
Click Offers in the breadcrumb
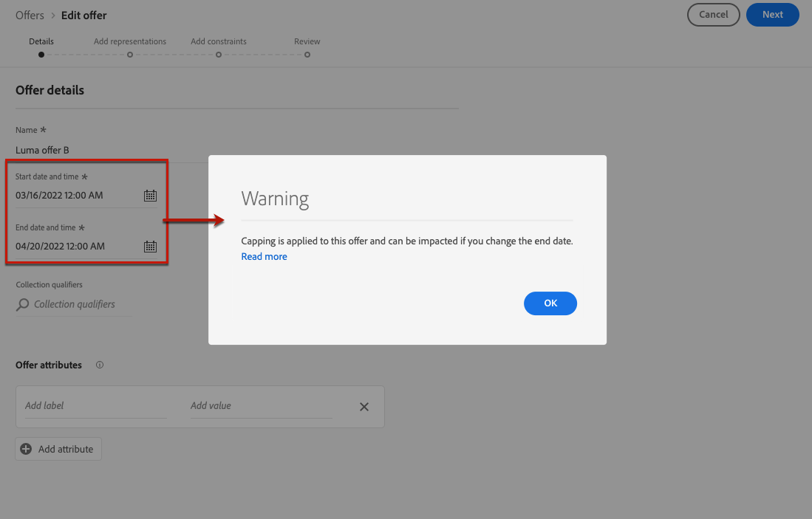[x=30, y=16]
